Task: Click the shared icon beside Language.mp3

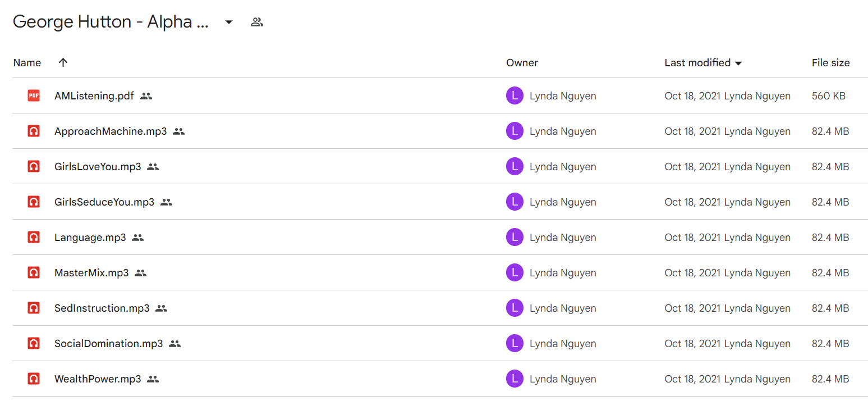Action: (138, 238)
